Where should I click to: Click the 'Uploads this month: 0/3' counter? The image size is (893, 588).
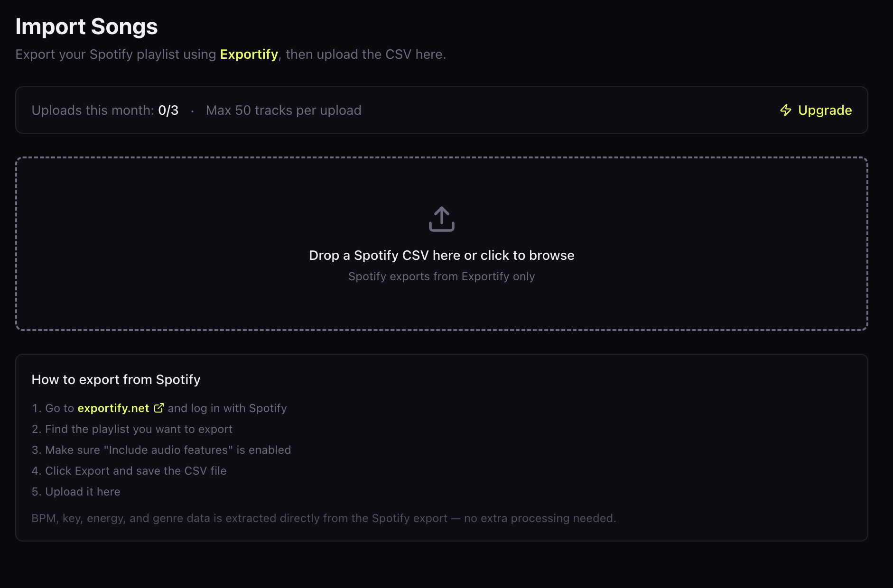(105, 110)
